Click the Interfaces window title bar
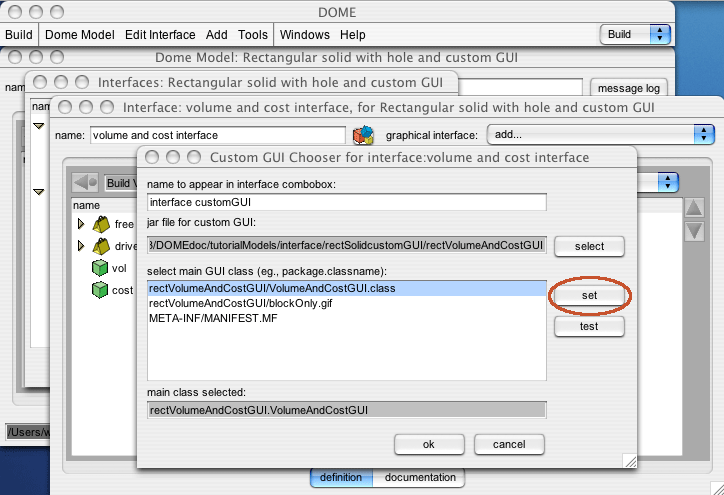The image size is (724, 495). point(241,82)
